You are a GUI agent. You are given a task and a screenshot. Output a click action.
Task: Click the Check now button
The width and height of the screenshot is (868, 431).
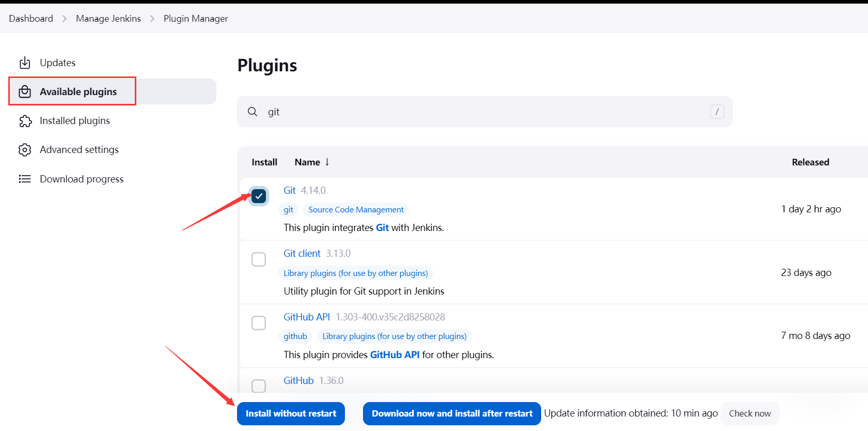coord(750,413)
